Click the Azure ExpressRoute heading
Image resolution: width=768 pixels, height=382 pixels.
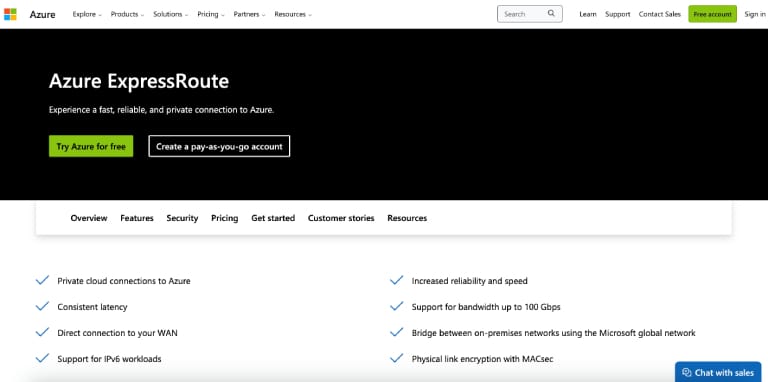[139, 81]
